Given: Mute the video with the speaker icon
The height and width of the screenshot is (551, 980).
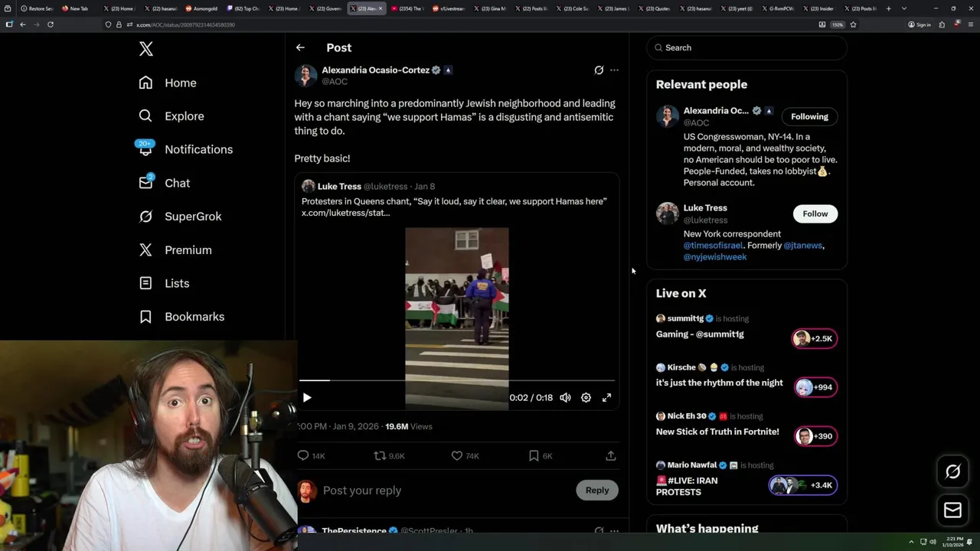Looking at the screenshot, I should click(565, 398).
